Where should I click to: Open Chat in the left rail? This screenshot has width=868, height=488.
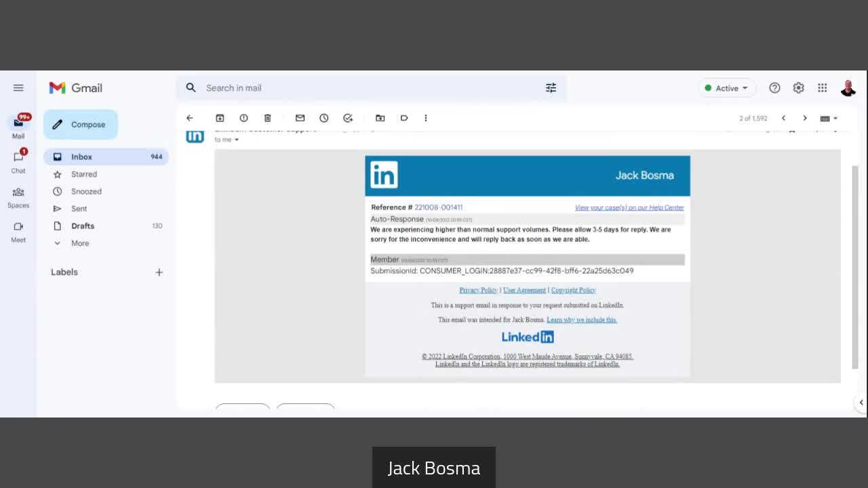[x=18, y=161]
